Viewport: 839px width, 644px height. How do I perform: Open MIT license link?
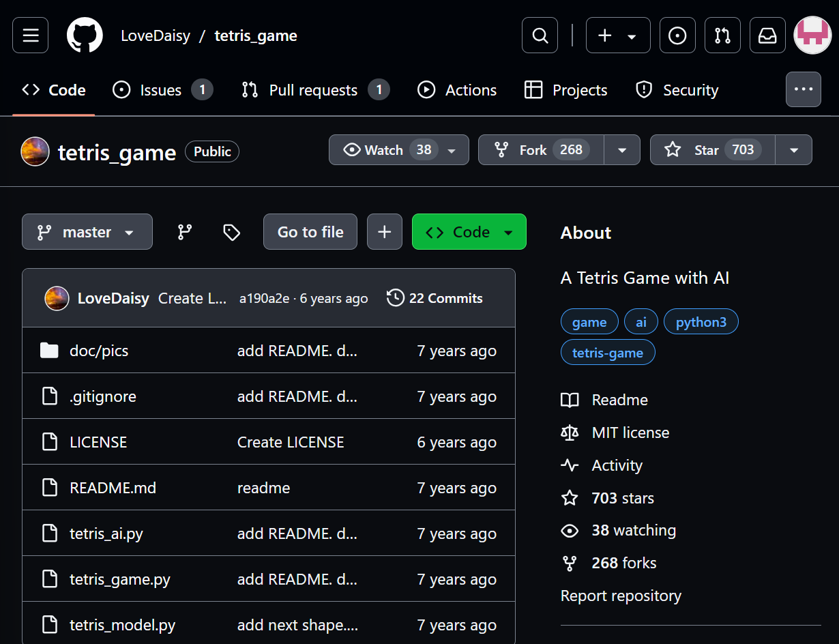615,433
